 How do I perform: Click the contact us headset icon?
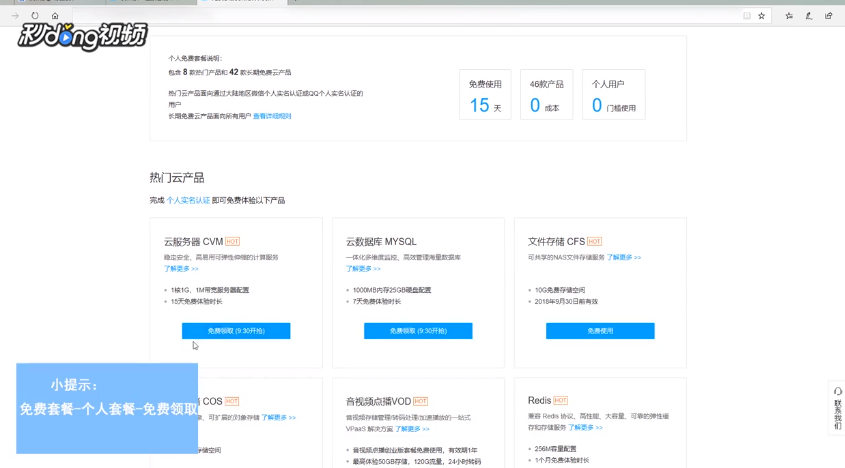coord(837,391)
